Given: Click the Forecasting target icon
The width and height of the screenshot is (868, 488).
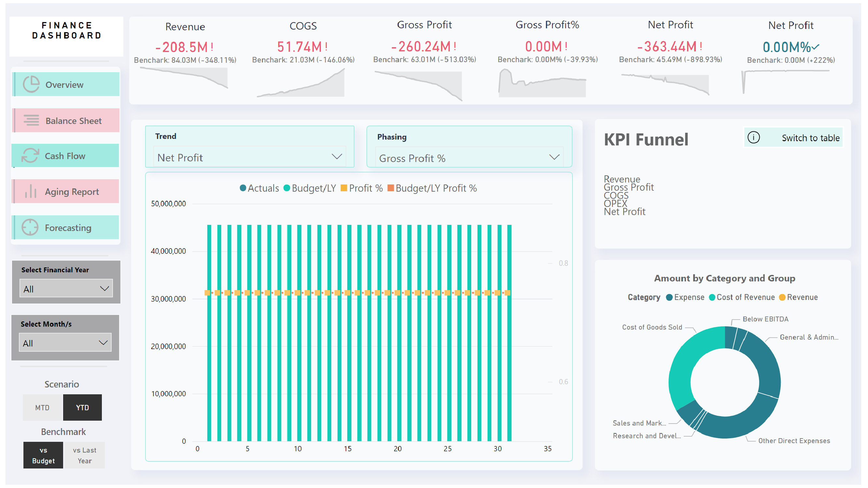Looking at the screenshot, I should click(x=30, y=227).
